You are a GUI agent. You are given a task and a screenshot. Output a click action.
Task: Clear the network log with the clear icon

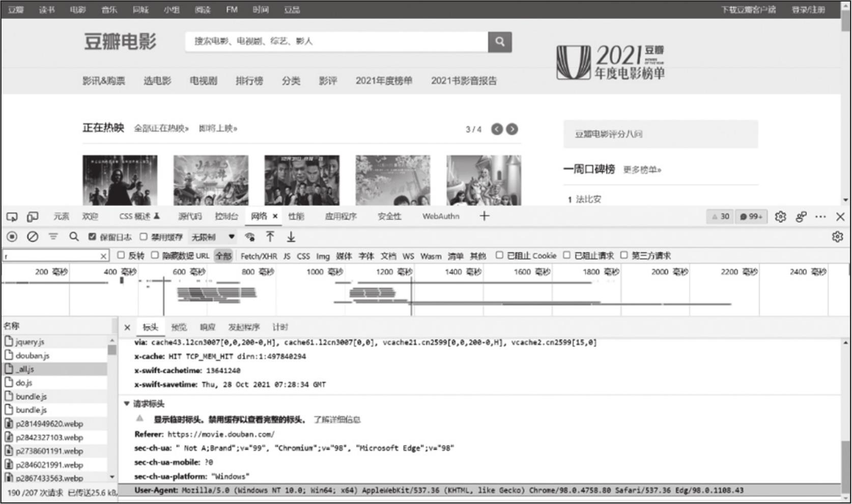point(33,236)
